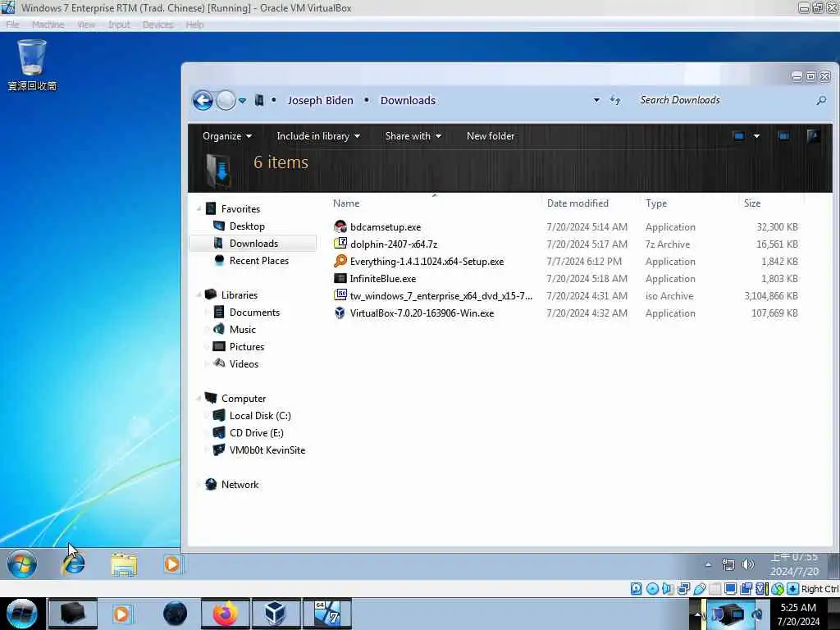The height and width of the screenshot is (630, 840).
Task: Click the 3,104,866 KB size value
Action: 771,295
